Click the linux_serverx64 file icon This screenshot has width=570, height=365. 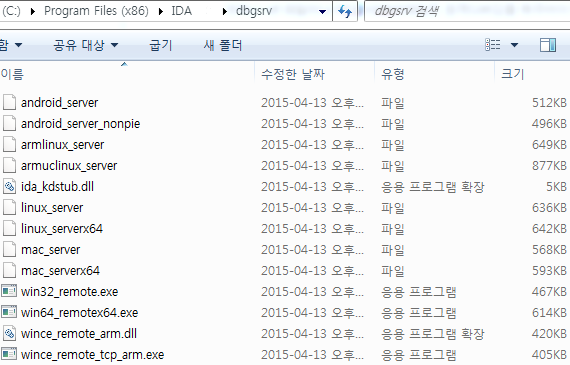[x=9, y=229]
